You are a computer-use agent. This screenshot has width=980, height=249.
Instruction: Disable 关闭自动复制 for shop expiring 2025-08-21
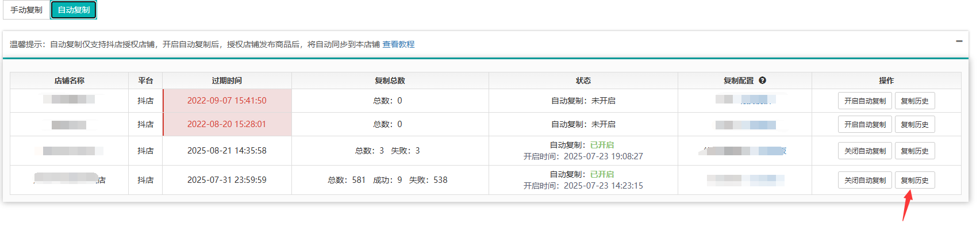pyautogui.click(x=864, y=151)
